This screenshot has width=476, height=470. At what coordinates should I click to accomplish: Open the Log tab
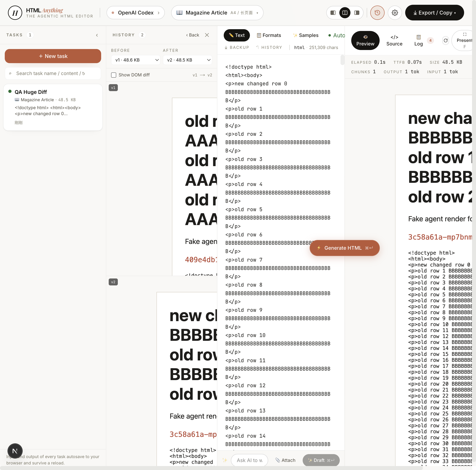[x=418, y=40]
